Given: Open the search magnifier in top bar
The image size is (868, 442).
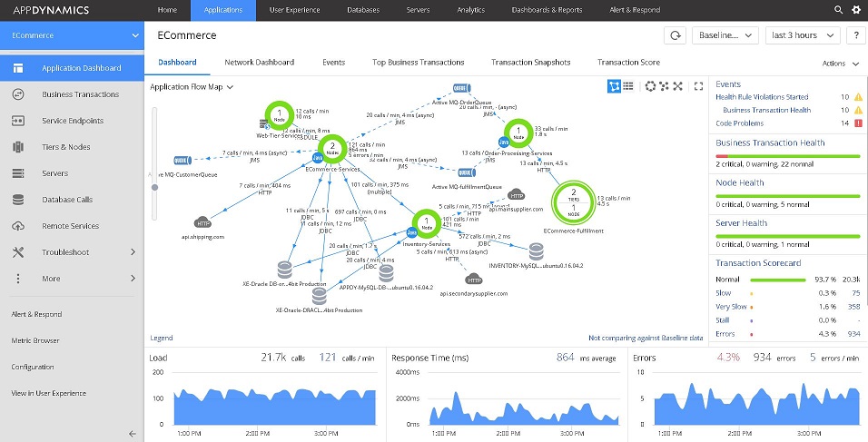Looking at the screenshot, I should [x=839, y=10].
